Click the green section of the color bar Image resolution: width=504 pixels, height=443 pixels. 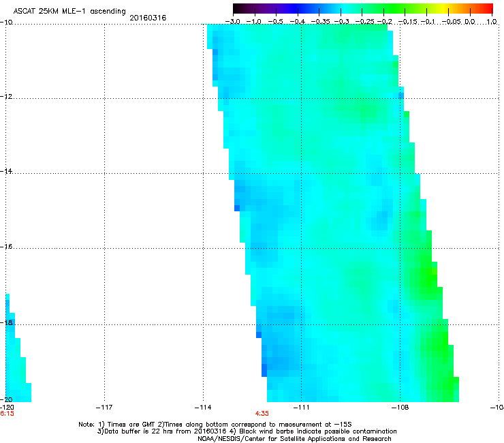point(395,9)
